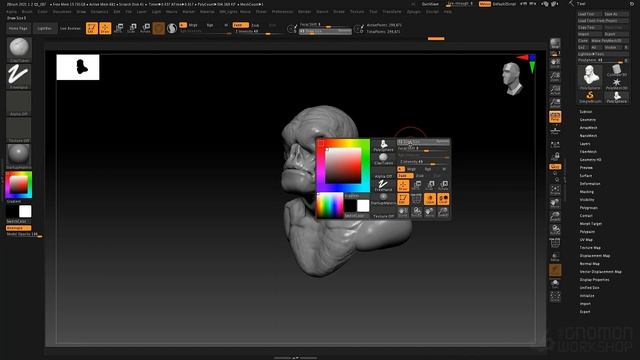Click the QuickSave button at top
The width and height of the screenshot is (640, 360).
(430, 4)
